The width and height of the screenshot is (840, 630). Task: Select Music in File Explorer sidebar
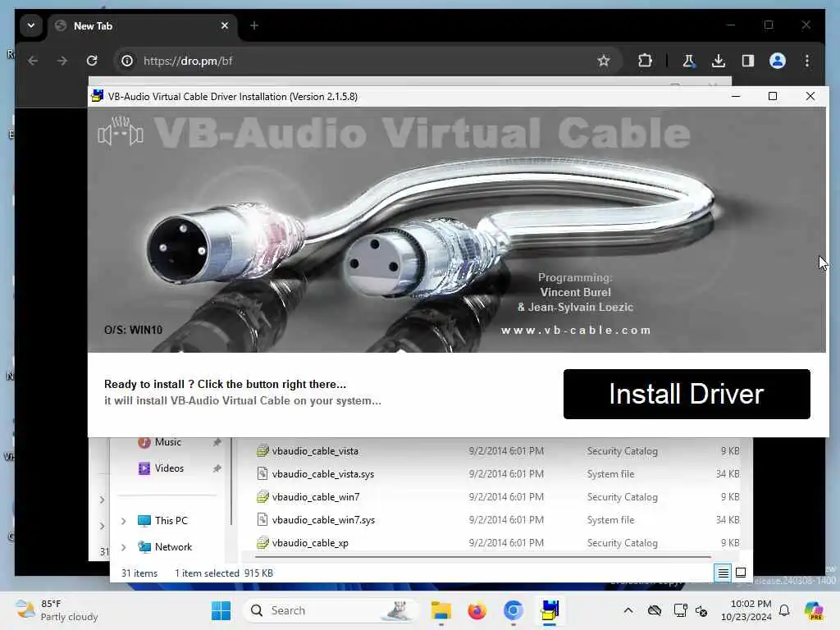[167, 442]
